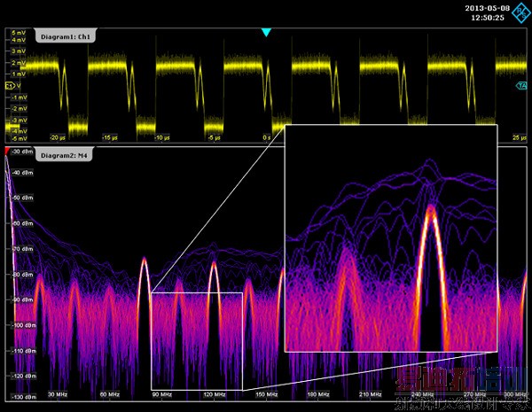Click the -5 µs time label
The width and height of the screenshot is (532, 412).
[215, 137]
